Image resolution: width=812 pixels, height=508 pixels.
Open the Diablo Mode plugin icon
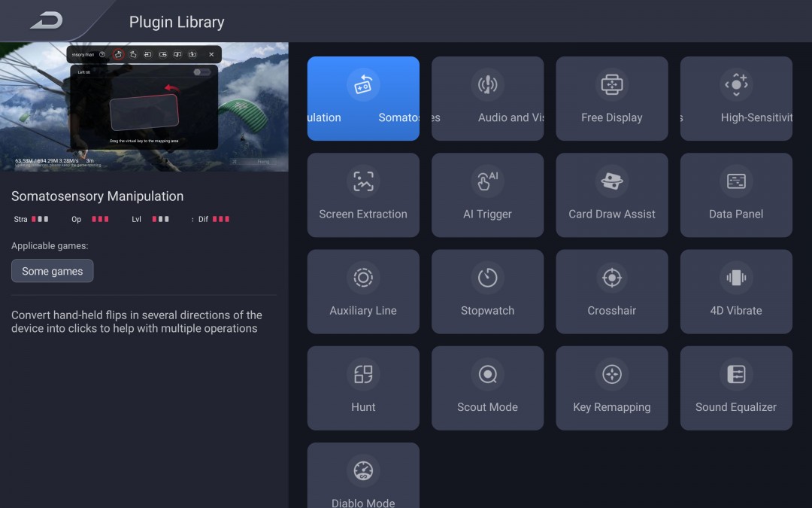[363, 470]
